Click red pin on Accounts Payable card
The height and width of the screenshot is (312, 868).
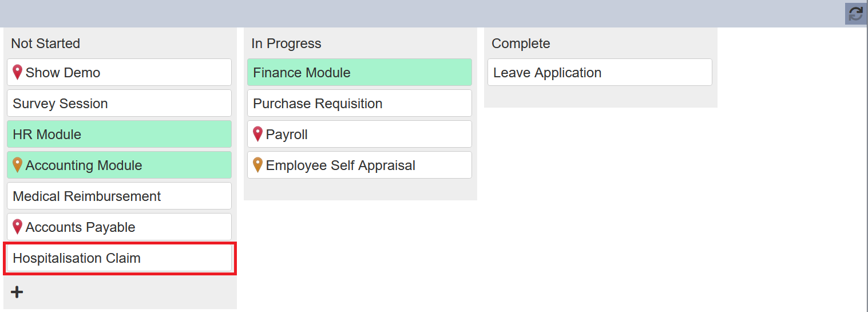tap(18, 227)
